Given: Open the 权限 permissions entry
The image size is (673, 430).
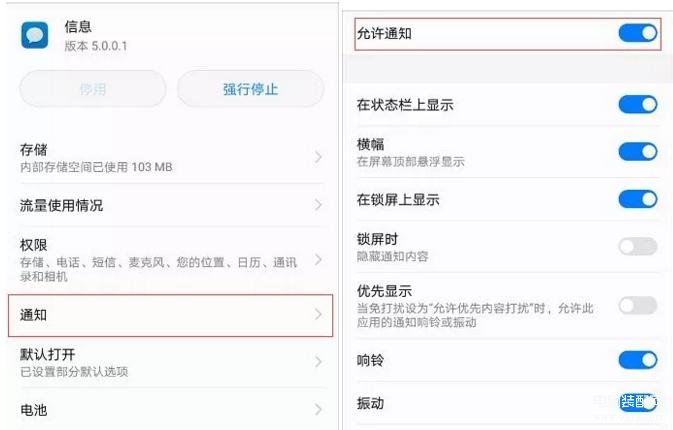Looking at the screenshot, I should click(x=171, y=260).
